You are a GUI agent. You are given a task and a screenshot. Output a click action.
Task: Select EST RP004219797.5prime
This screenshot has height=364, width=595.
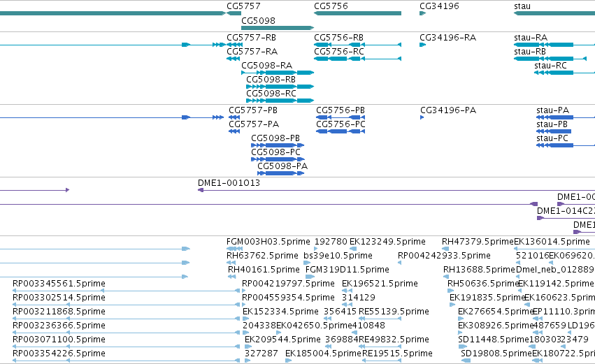pos(288,284)
